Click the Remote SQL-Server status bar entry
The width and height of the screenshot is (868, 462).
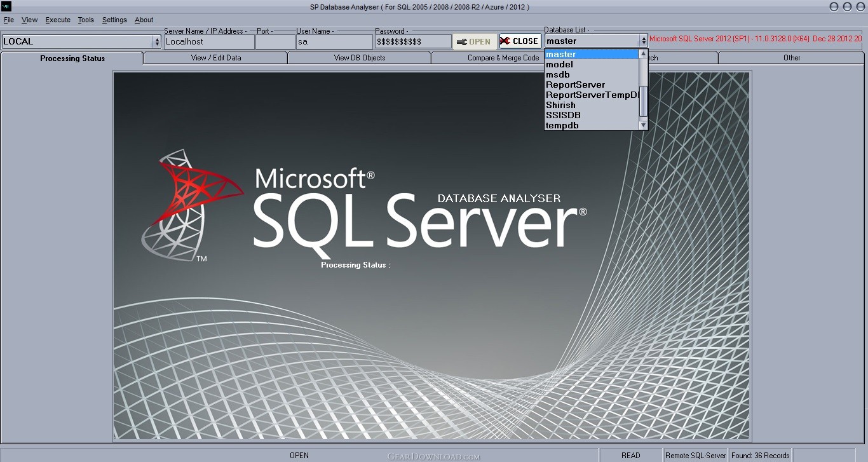tap(696, 455)
